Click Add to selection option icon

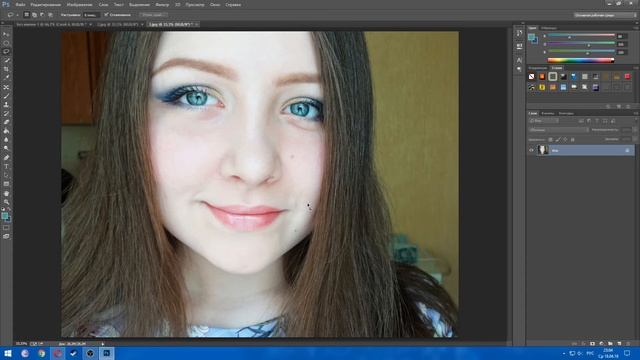tap(34, 15)
